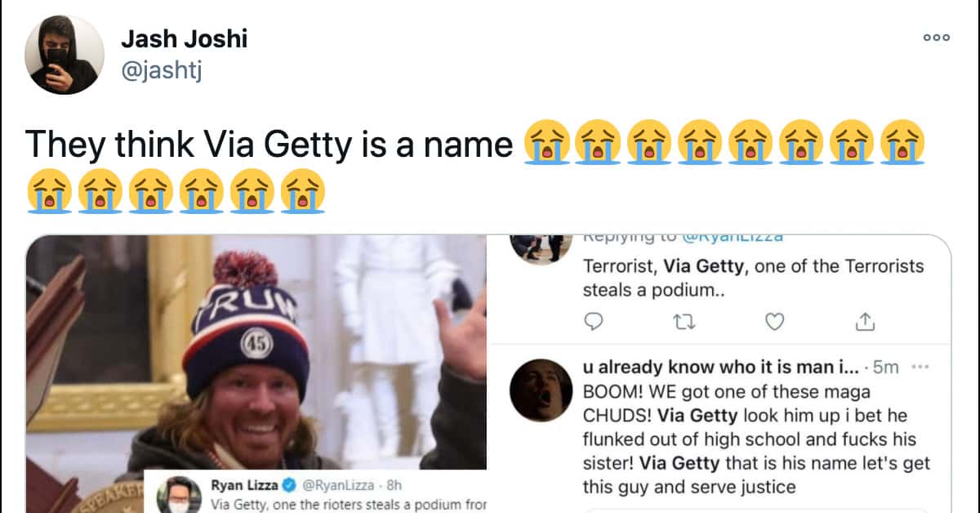Click the reply speech bubble icon
The height and width of the screenshot is (513, 980).
595,322
